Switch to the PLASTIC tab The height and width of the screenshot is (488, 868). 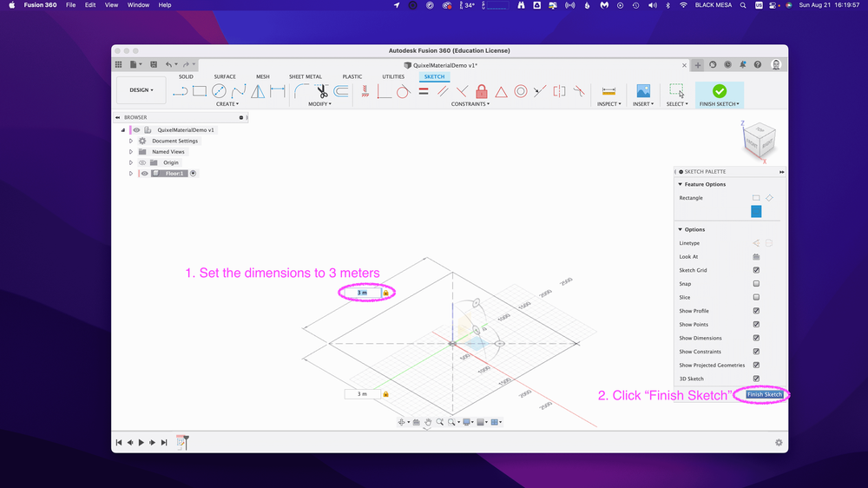352,77
